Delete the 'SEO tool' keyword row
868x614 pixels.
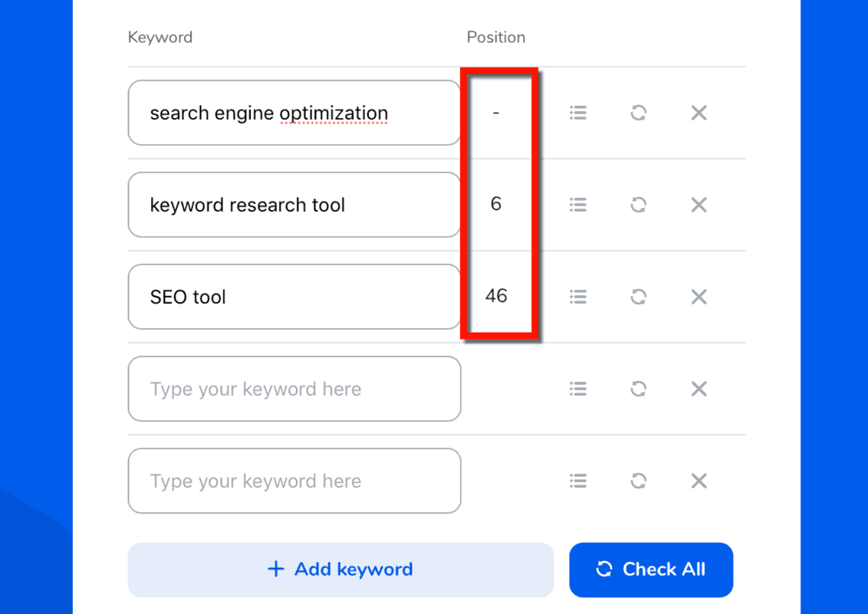tap(698, 296)
